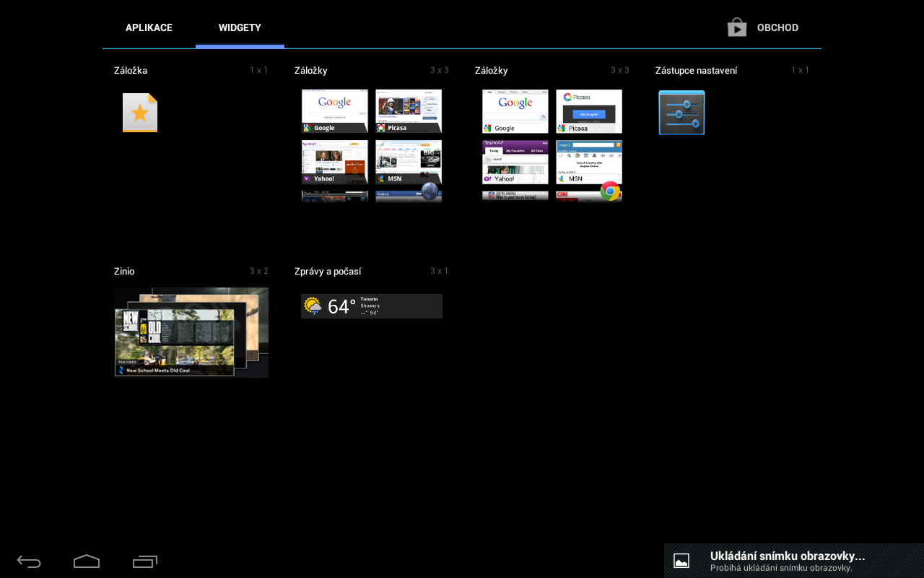Tap Yahoo! thumbnail in browser Záložky widget
924x578 pixels.
coord(335,162)
